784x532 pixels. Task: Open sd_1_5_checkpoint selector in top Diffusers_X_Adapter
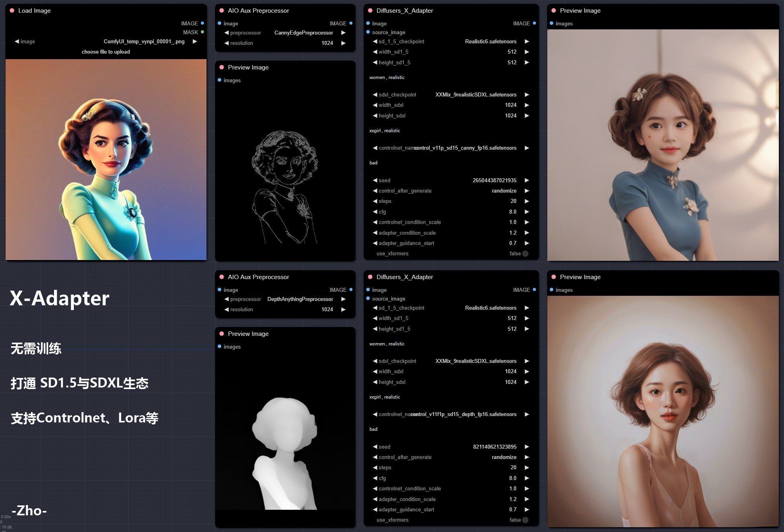pos(451,41)
